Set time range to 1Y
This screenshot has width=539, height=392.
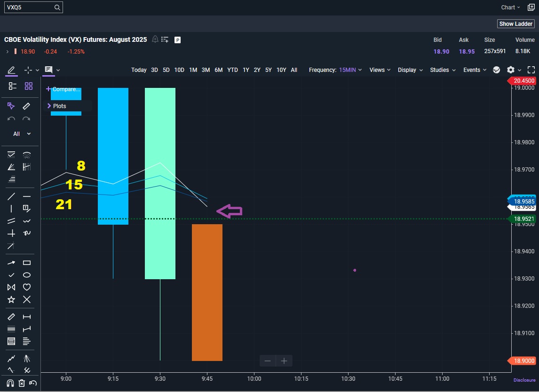[246, 70]
